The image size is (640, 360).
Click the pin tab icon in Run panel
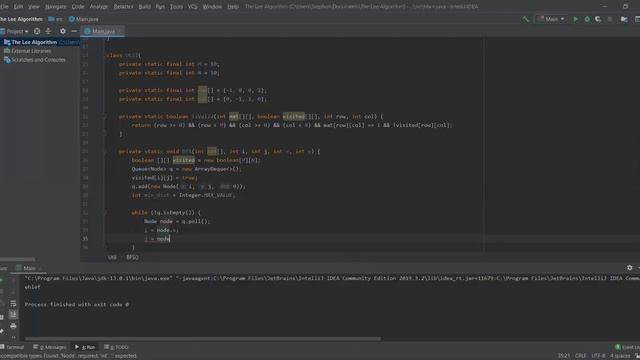pyautogui.click(x=2, y=331)
